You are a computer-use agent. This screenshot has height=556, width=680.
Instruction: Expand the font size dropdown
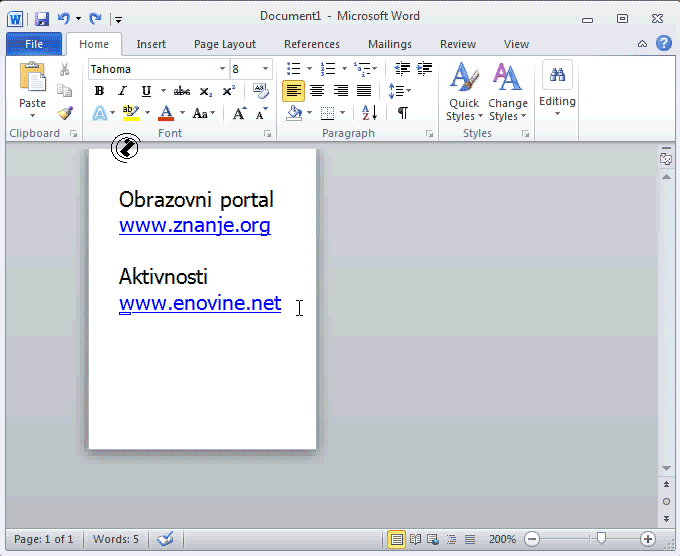pos(265,69)
